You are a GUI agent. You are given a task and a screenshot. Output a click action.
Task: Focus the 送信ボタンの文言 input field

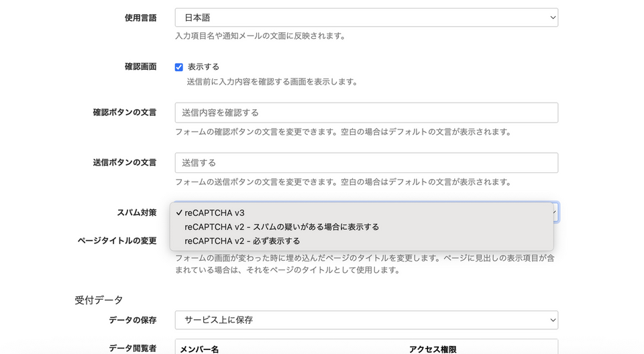(x=366, y=163)
